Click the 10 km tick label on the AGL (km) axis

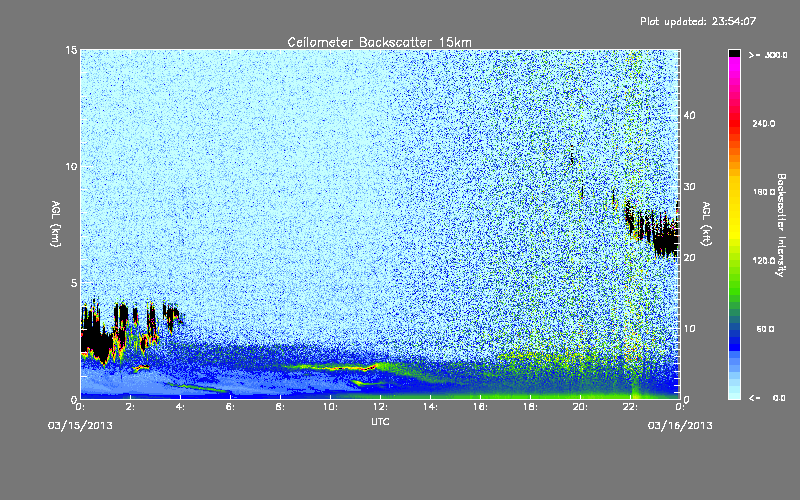click(x=71, y=167)
